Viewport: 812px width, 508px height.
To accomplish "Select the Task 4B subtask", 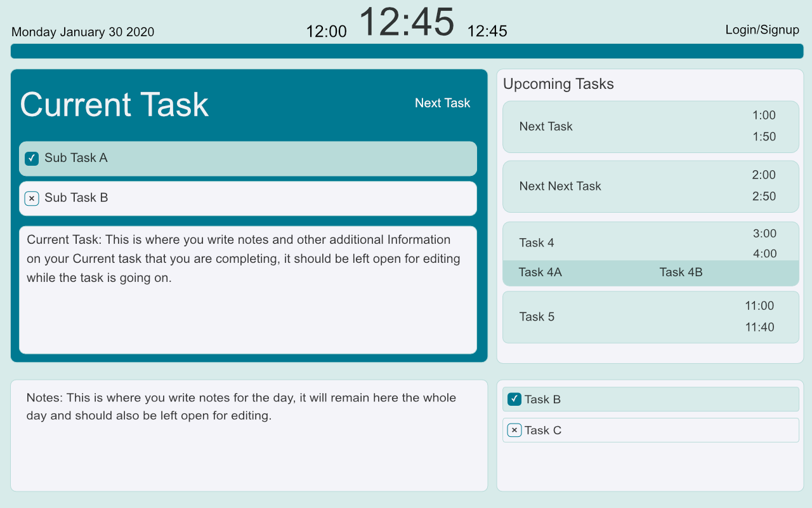I will pos(681,272).
